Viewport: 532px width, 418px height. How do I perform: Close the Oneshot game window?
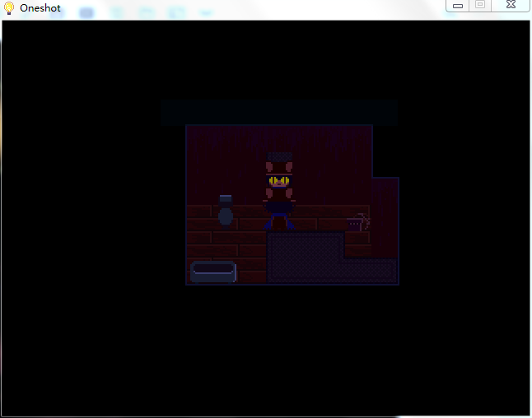coord(511,5)
